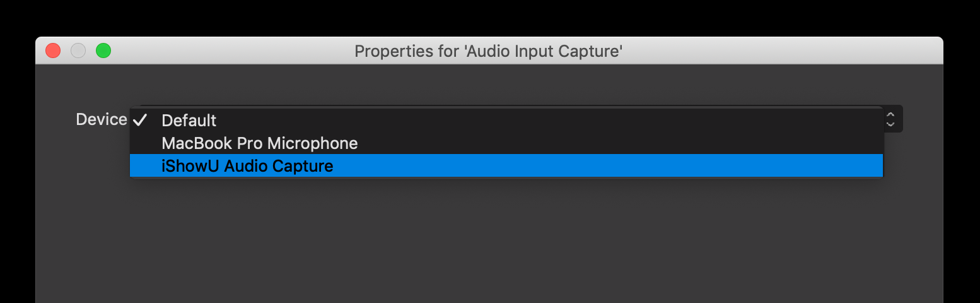The height and width of the screenshot is (303, 980).
Task: Click the "Properties for 'Audio Input Capture'" title
Action: 489,51
